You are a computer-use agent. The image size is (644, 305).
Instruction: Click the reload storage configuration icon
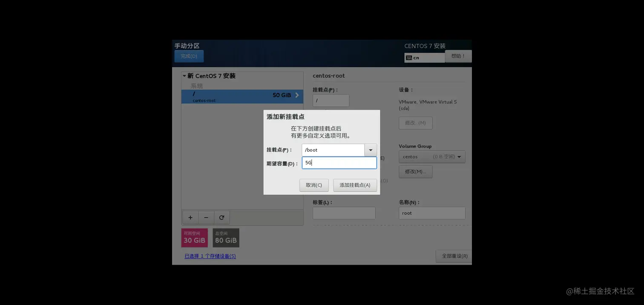point(221,217)
